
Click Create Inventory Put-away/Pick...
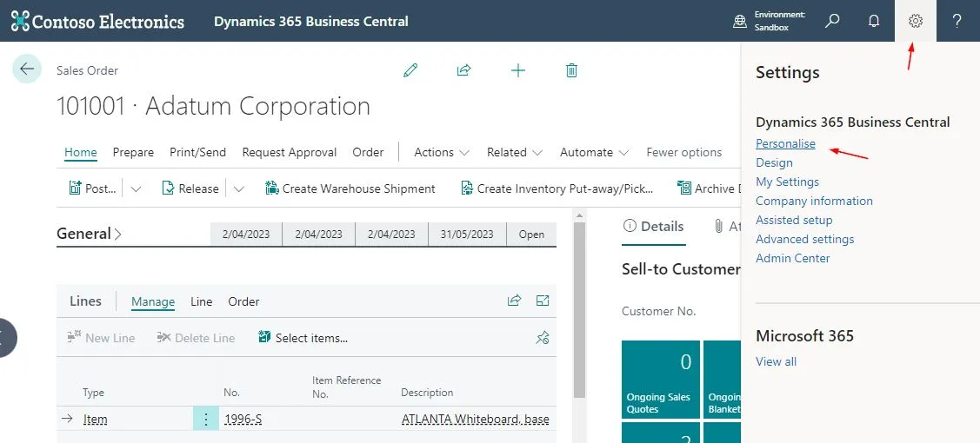557,188
